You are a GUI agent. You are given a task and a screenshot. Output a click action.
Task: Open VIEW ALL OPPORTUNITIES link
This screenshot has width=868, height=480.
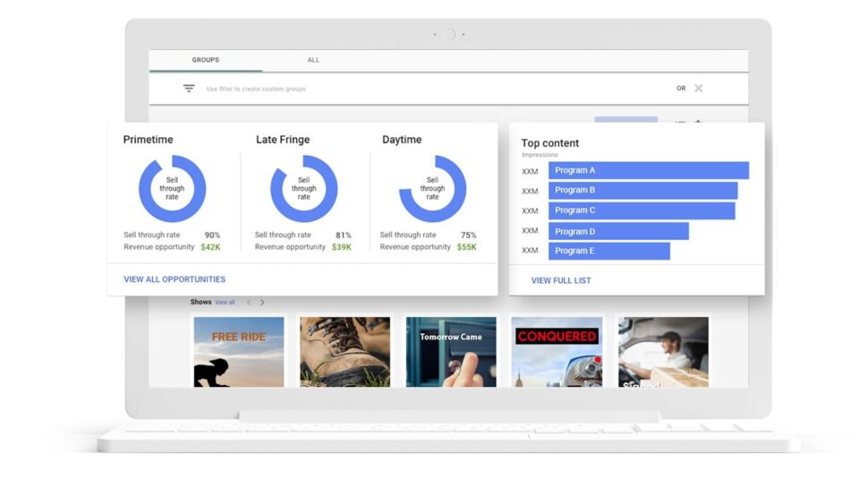pyautogui.click(x=174, y=279)
